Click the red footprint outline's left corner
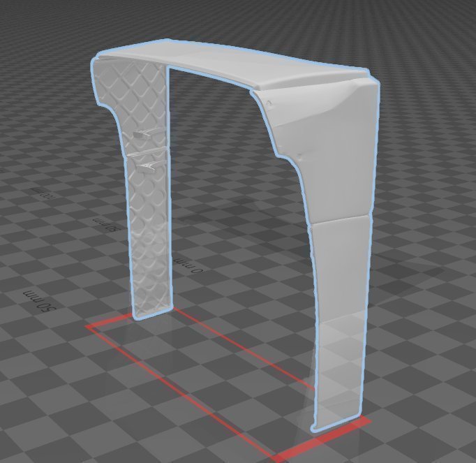Screen dimensions: 476x463 click(89, 325)
